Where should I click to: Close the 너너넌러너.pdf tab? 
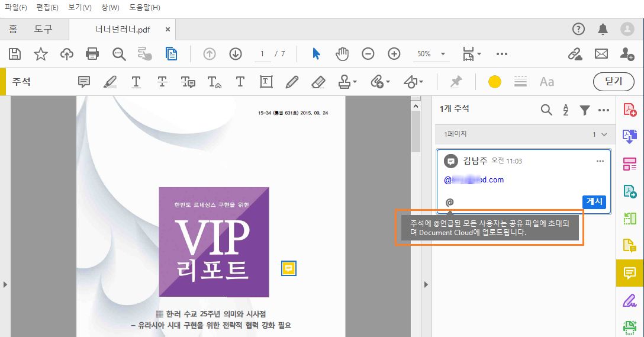[x=168, y=29]
